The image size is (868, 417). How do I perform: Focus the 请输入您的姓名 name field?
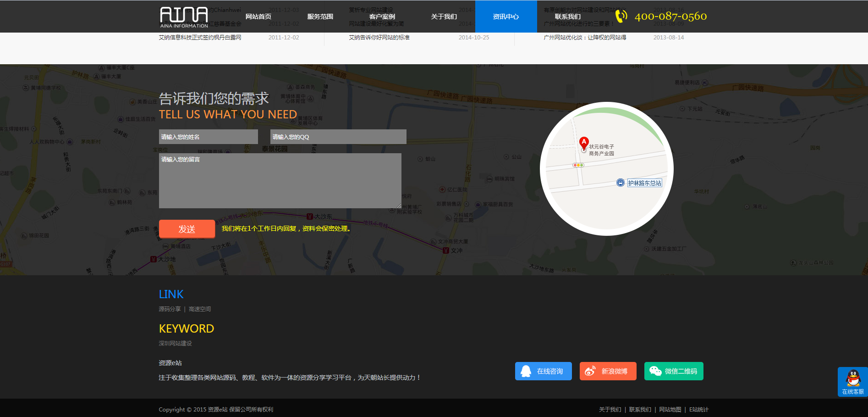[209, 137]
